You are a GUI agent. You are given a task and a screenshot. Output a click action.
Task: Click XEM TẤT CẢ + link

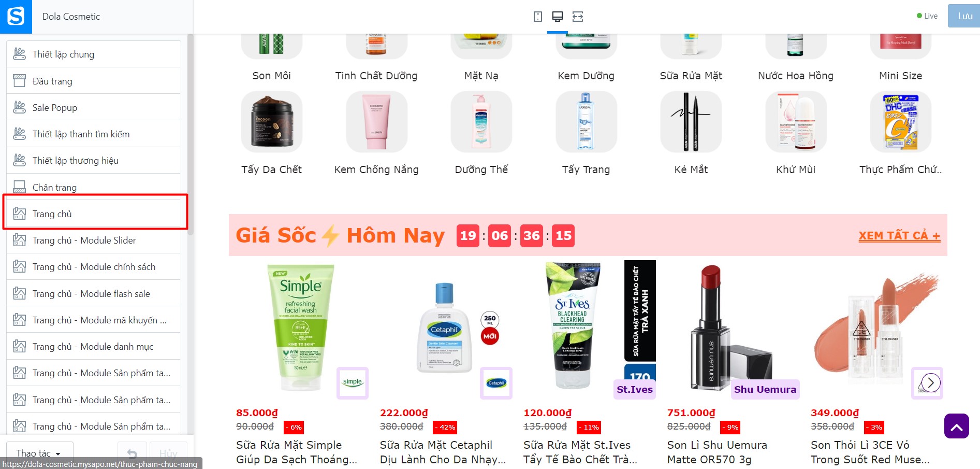point(899,235)
